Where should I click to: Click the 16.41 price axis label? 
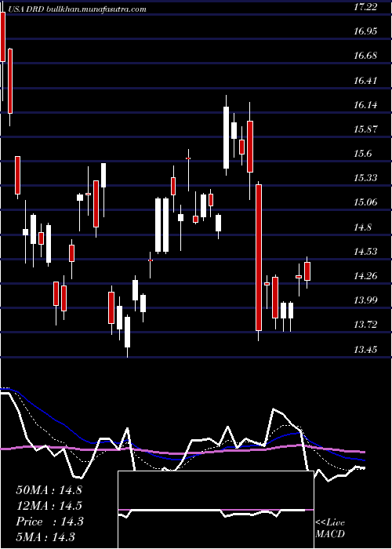(x=365, y=81)
